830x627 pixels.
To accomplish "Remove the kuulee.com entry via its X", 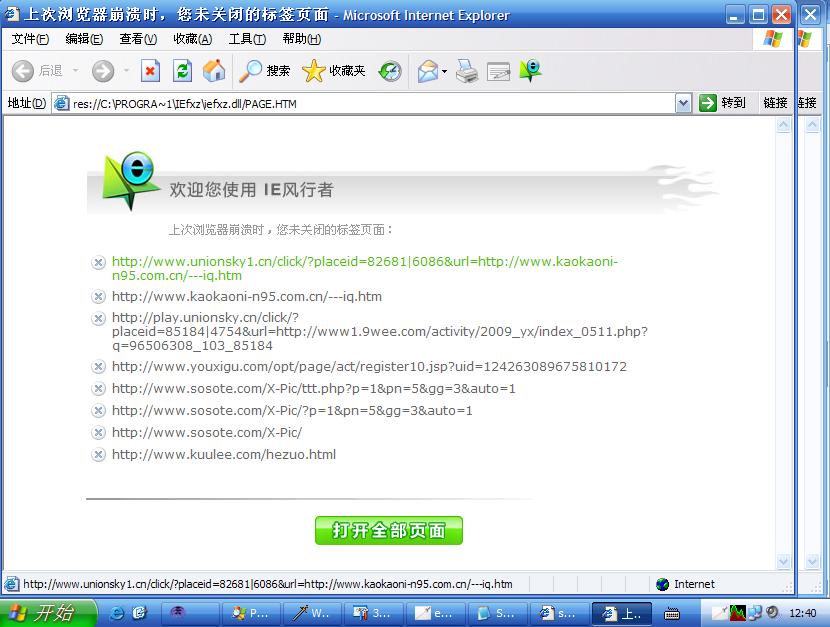I will 98,455.
